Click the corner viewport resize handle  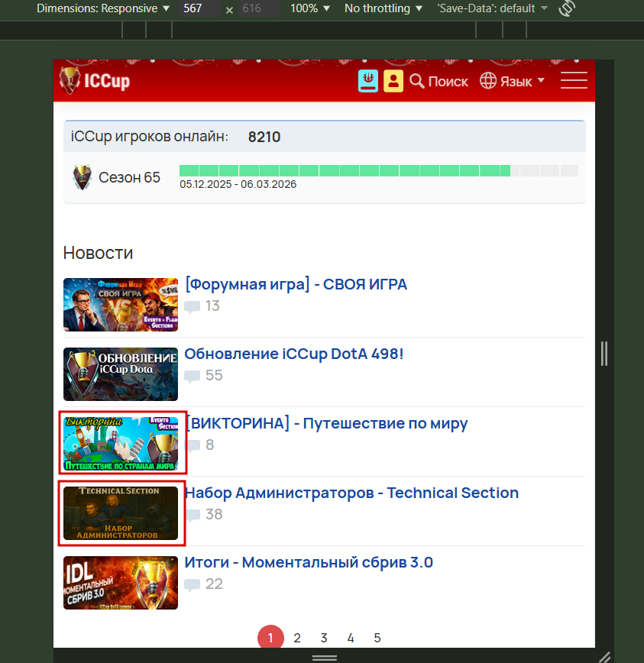point(605,657)
